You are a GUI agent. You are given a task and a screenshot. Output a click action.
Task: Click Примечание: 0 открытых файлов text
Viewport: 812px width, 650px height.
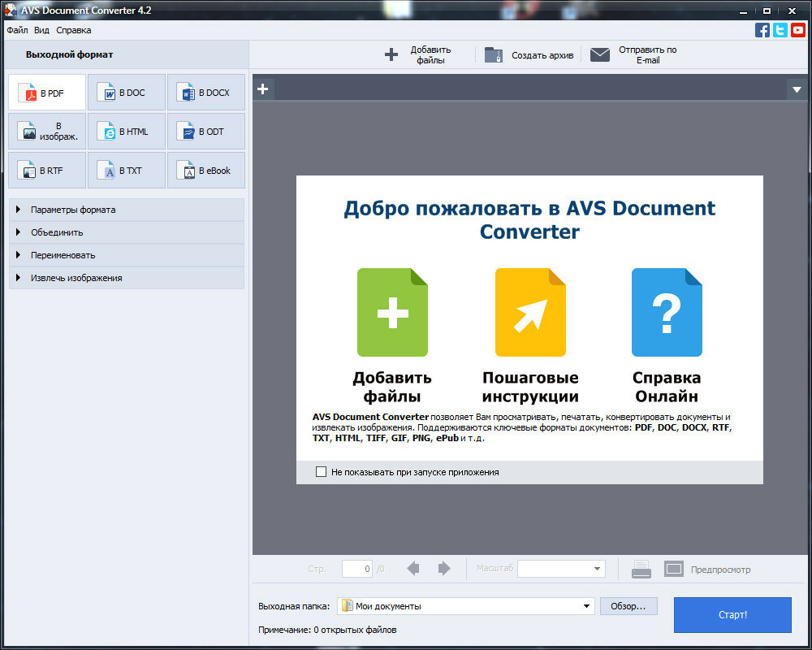327,630
